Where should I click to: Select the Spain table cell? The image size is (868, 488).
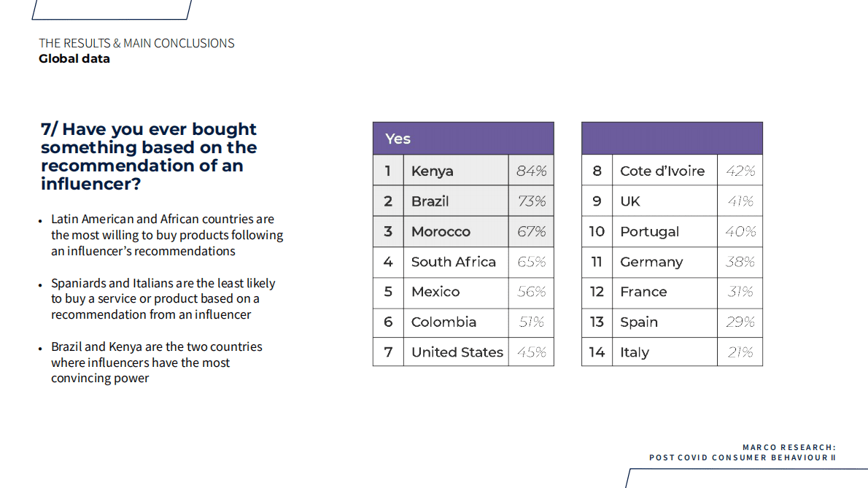(x=663, y=322)
